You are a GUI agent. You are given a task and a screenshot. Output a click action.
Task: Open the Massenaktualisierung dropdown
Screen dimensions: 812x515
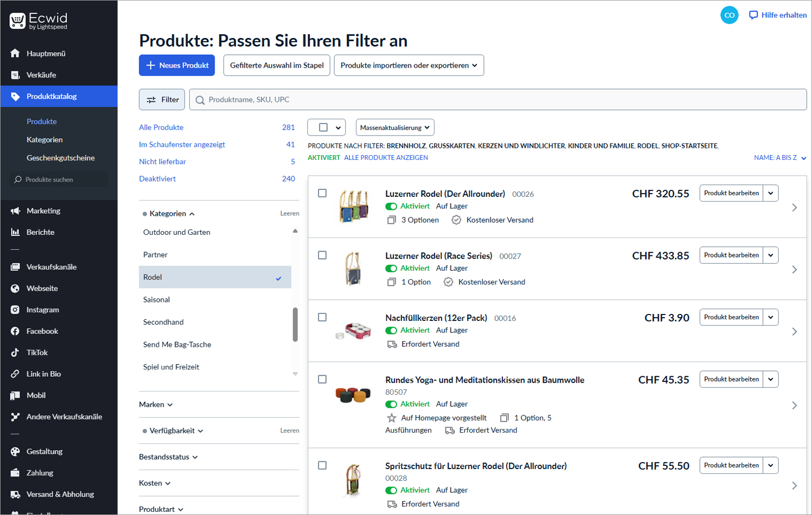pyautogui.click(x=395, y=128)
